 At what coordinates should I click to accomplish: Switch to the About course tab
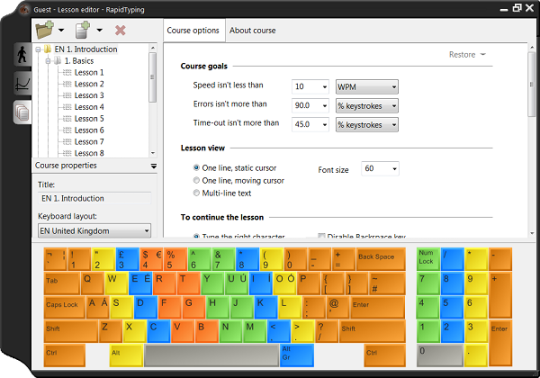[x=252, y=30]
